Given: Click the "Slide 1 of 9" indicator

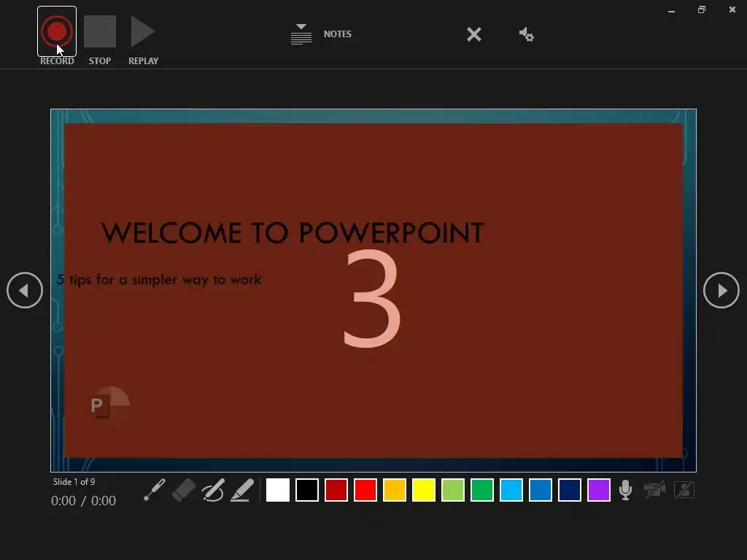Looking at the screenshot, I should [x=74, y=482].
